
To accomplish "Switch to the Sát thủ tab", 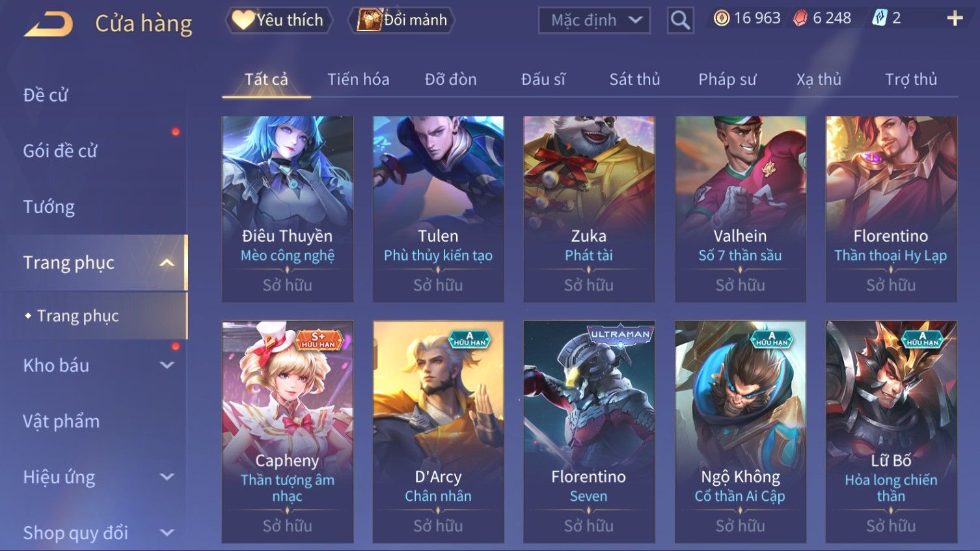I will coord(634,79).
